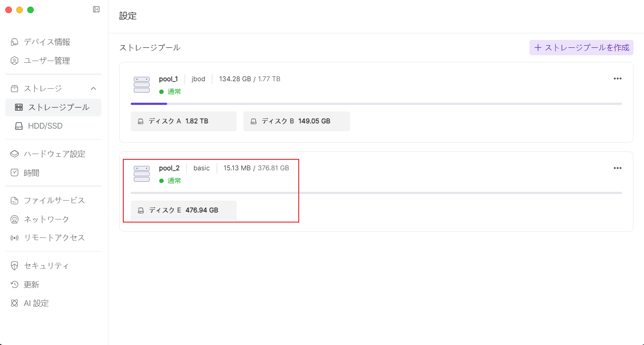Viewport: 644px width, 345px height.
Task: Open デバイス情報 in the sidebar
Action: tap(47, 42)
